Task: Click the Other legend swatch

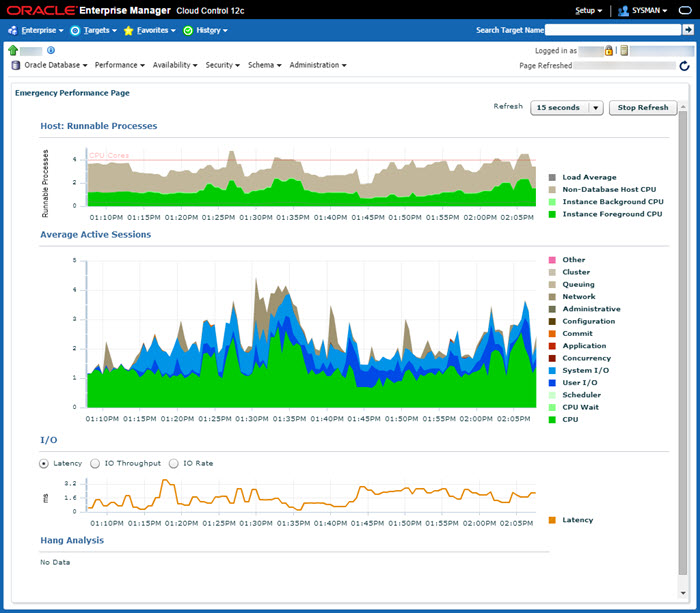Action: point(552,260)
